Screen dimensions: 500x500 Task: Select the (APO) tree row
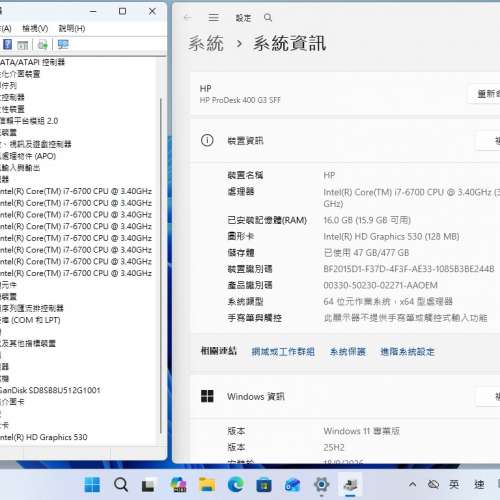28,156
